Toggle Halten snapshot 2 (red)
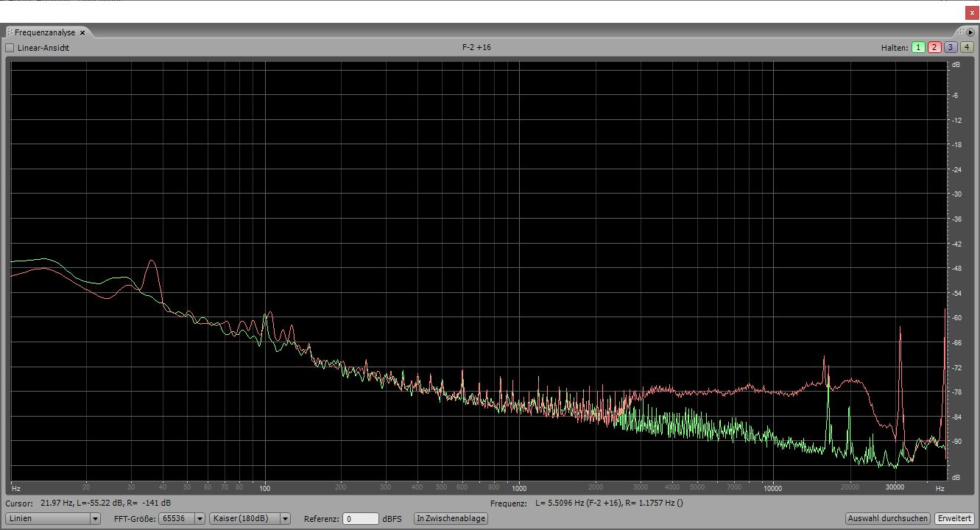Image resolution: width=980 pixels, height=530 pixels. [x=934, y=47]
